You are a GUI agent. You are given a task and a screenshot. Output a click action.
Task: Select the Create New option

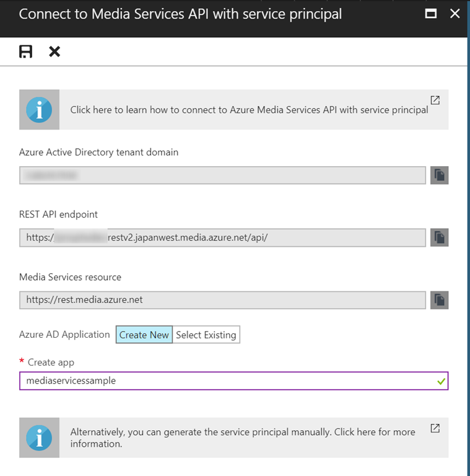(144, 335)
